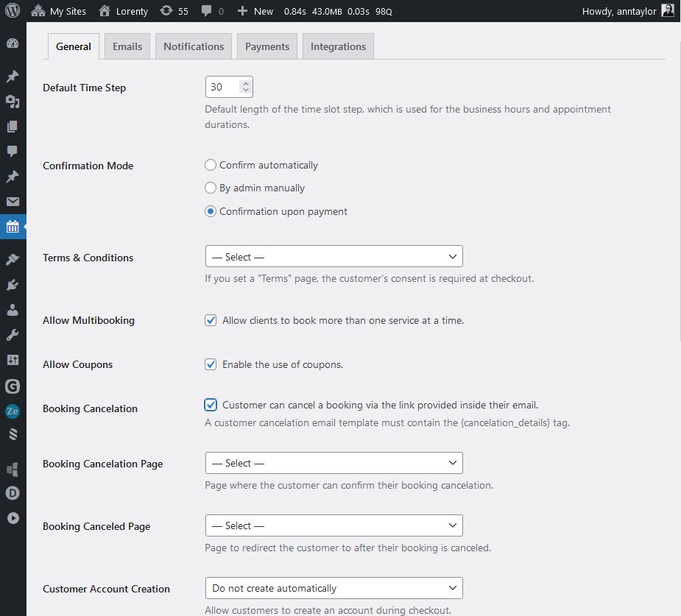The width and height of the screenshot is (681, 616).
Task: Select By admin manually radio option
Action: tap(211, 188)
